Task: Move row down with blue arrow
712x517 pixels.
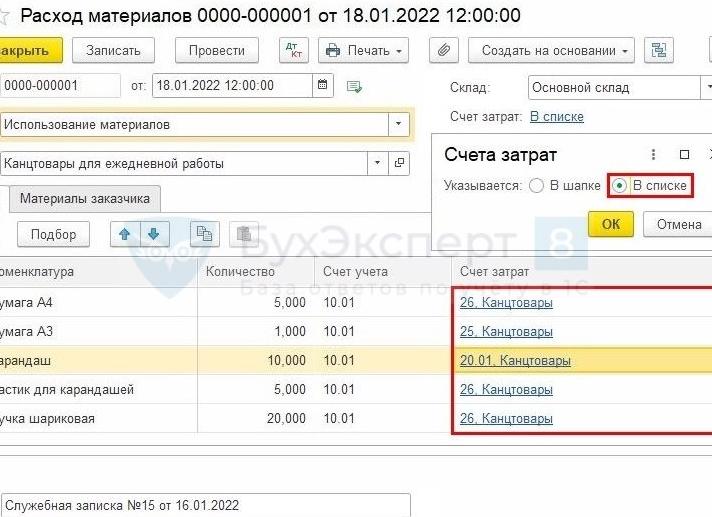Action: (x=154, y=234)
